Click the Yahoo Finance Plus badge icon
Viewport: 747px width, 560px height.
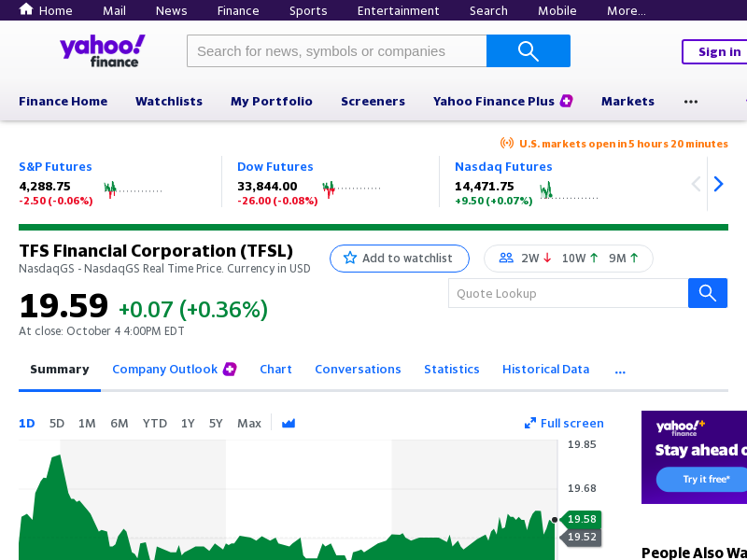click(x=566, y=101)
